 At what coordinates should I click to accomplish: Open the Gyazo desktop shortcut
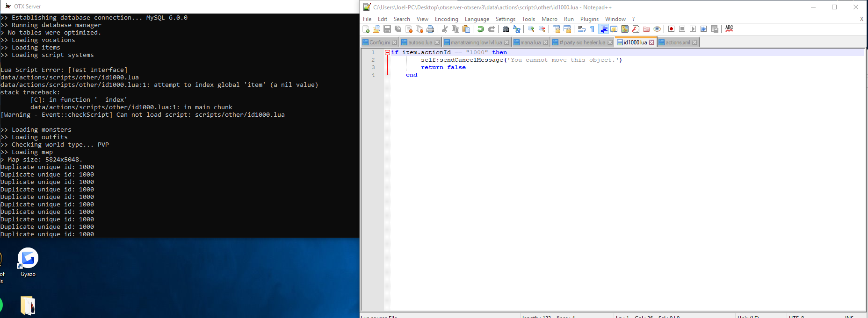28,262
